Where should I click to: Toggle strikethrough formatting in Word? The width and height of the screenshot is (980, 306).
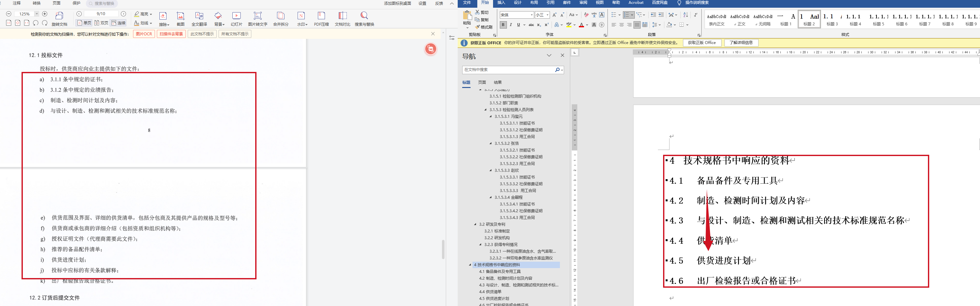531,25
